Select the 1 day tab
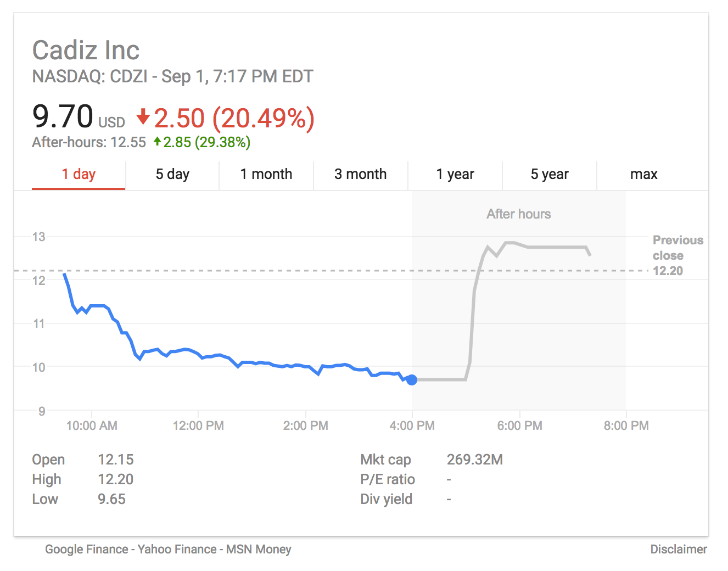Viewport: 728px width, 571px height. click(79, 175)
